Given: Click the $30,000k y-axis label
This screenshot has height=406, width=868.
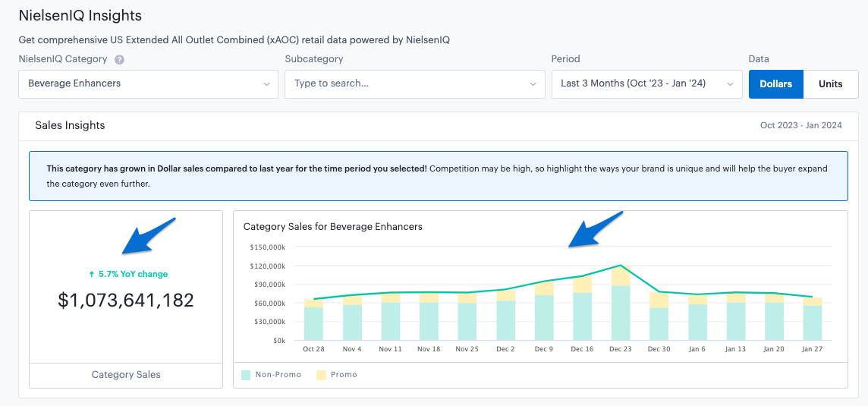Looking at the screenshot, I should coord(269,322).
